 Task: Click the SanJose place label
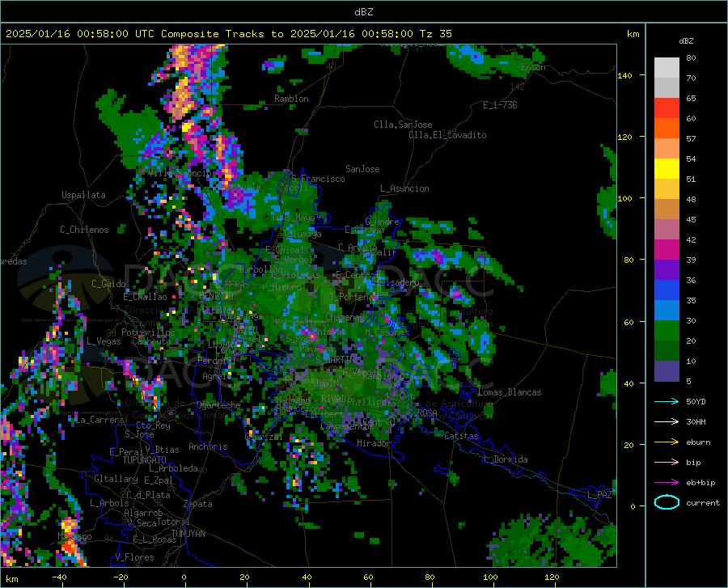(x=362, y=169)
